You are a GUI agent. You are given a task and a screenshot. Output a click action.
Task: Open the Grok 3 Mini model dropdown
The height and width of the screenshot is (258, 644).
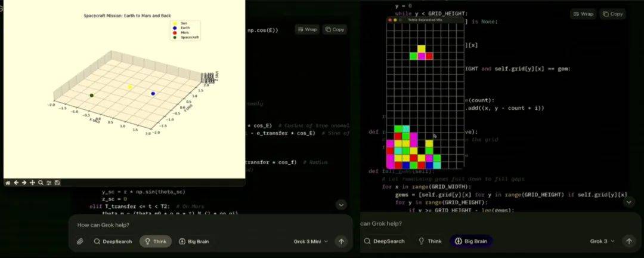coord(311,241)
